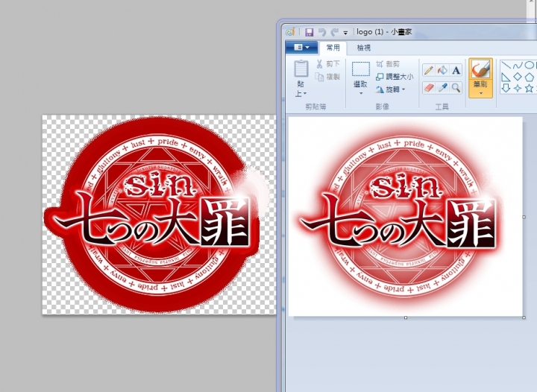Pick the Oval shape
This screenshot has height=392, width=537.
pos(530,65)
